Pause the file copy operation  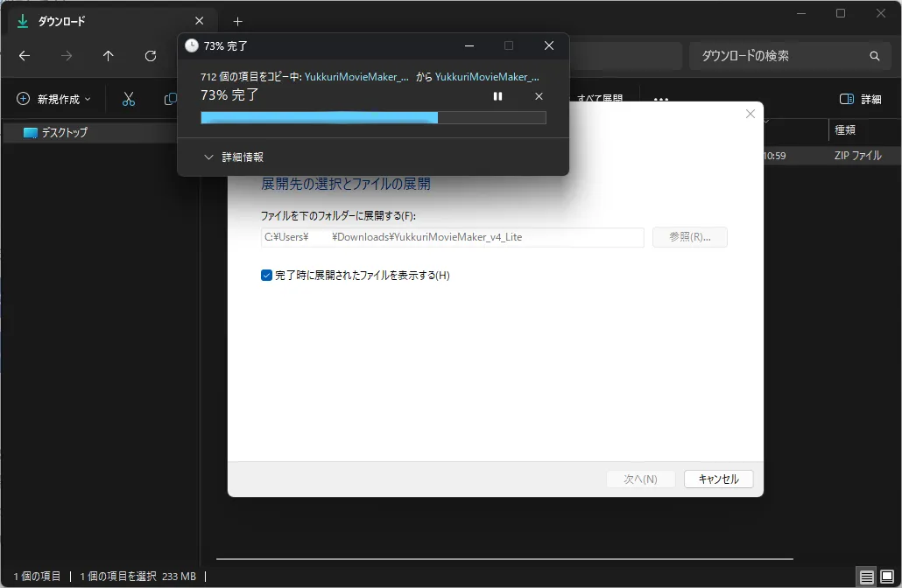(497, 96)
